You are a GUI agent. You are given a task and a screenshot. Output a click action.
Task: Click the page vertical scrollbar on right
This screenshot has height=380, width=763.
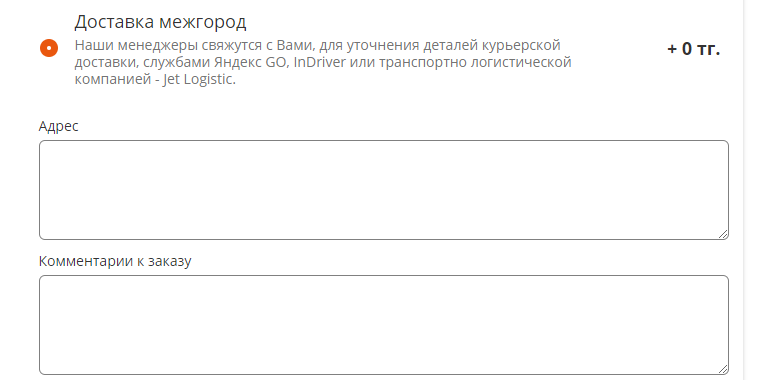[753, 190]
